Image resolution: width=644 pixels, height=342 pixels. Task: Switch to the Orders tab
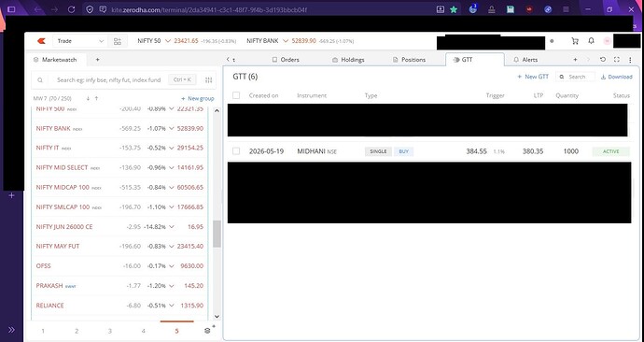tap(286, 60)
